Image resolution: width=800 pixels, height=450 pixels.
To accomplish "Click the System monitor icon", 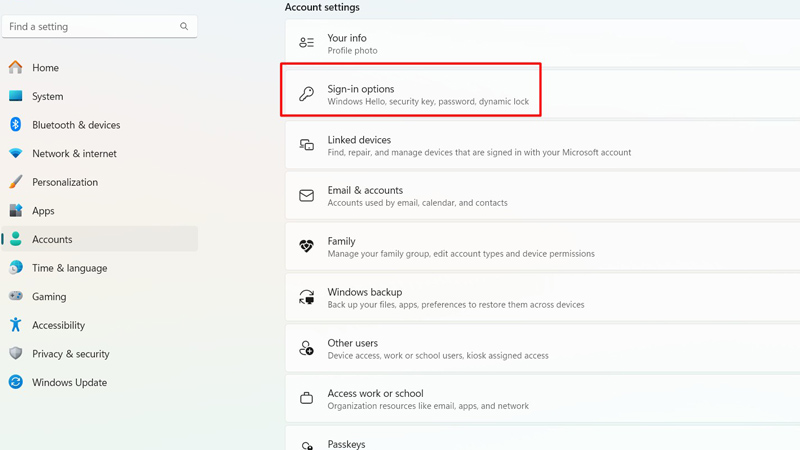I will coord(15,96).
